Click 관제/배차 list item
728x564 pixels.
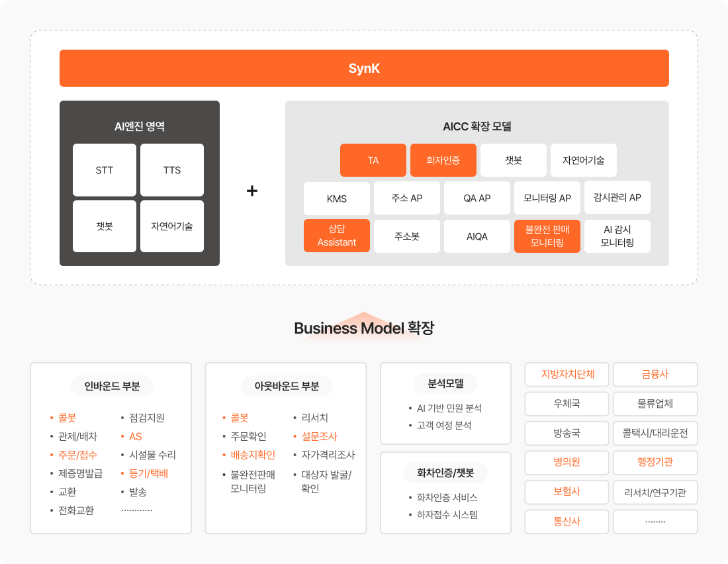77,436
